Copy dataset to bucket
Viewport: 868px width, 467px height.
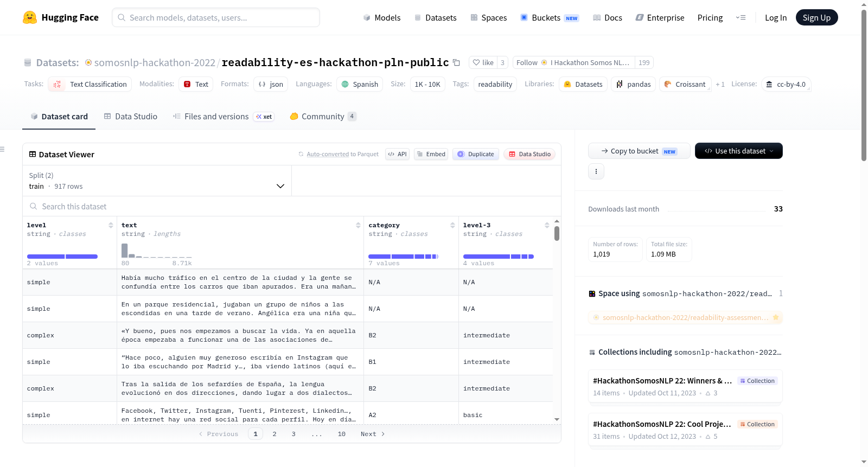point(639,151)
